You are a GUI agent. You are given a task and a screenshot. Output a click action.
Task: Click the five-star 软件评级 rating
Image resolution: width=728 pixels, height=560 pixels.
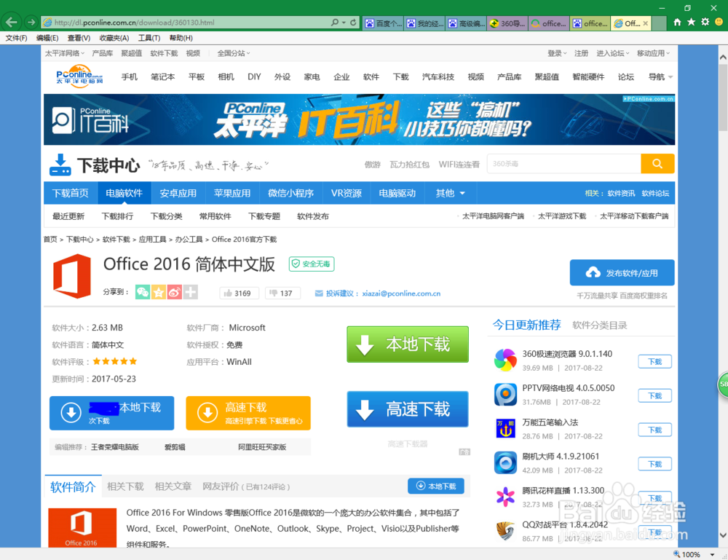115,361
